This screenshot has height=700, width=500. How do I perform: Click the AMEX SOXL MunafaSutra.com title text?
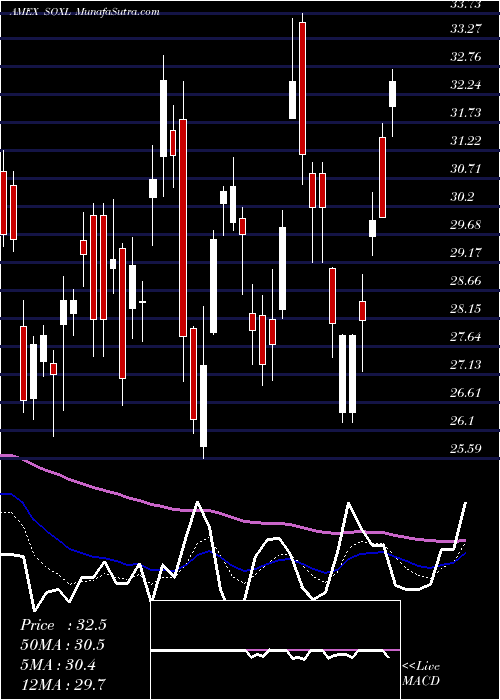point(83,12)
